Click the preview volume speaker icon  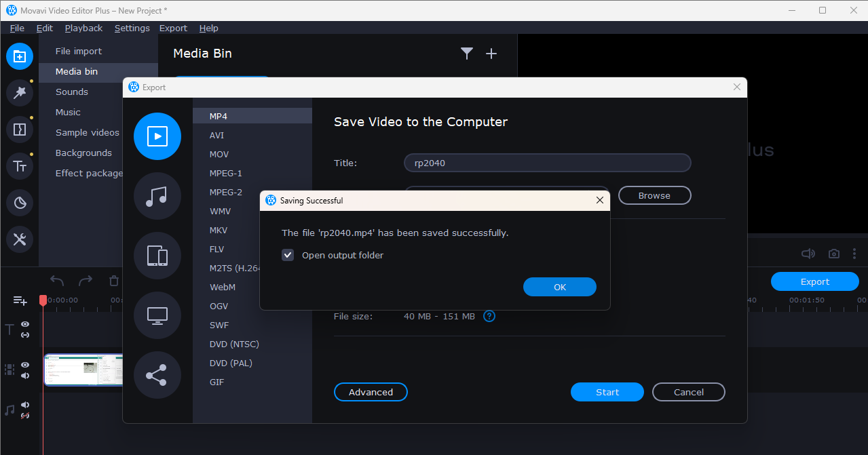tap(808, 254)
